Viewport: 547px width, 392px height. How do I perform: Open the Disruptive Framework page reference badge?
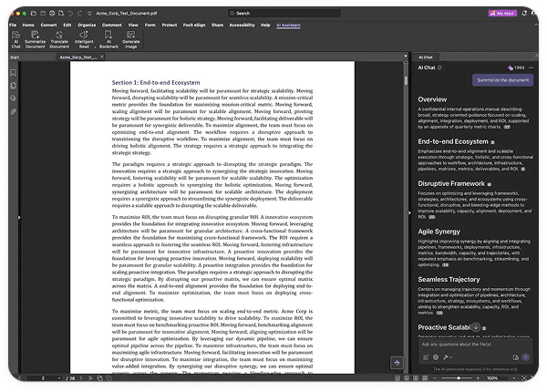click(x=489, y=184)
